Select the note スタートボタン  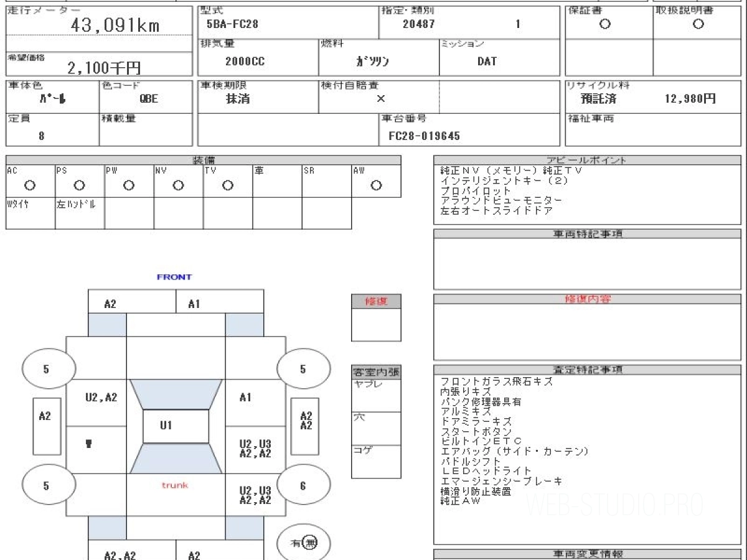(x=476, y=432)
